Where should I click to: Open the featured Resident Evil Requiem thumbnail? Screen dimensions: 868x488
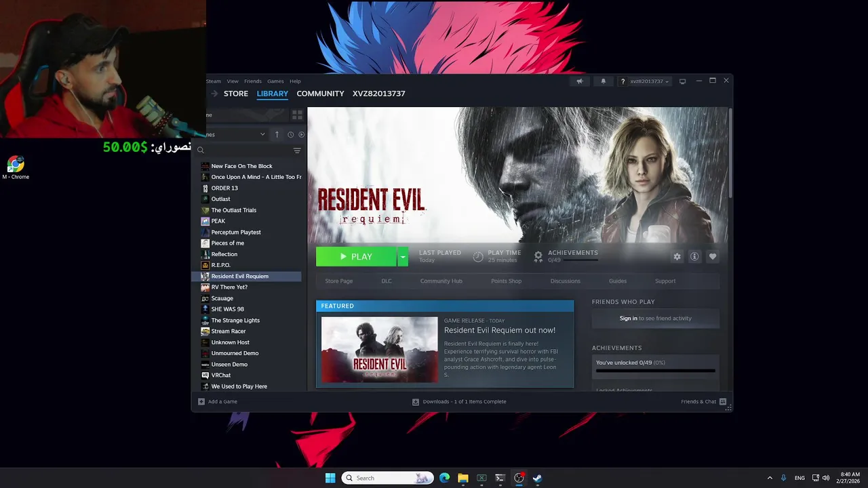[379, 350]
